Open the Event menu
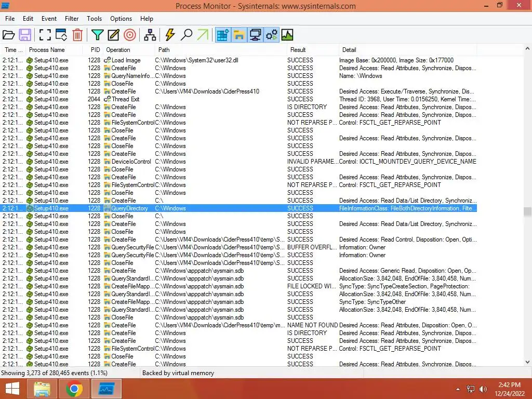The width and height of the screenshot is (532, 399). point(49,19)
